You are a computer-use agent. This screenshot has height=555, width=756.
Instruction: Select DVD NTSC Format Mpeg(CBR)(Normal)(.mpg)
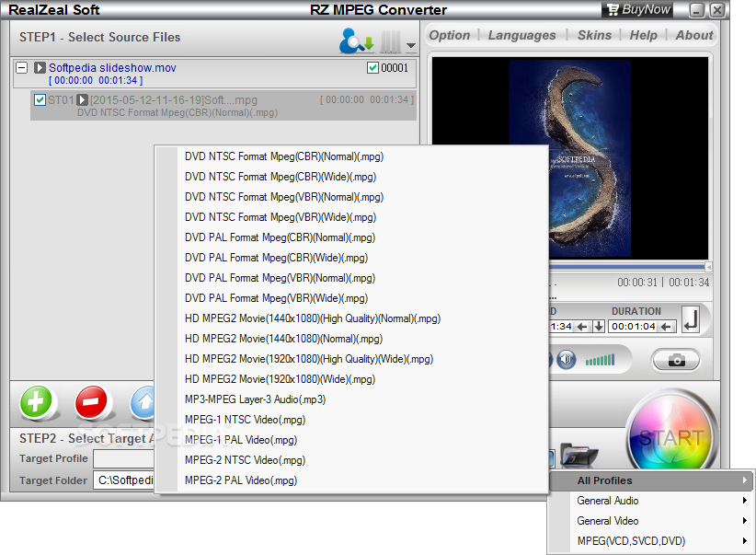pyautogui.click(x=352, y=156)
